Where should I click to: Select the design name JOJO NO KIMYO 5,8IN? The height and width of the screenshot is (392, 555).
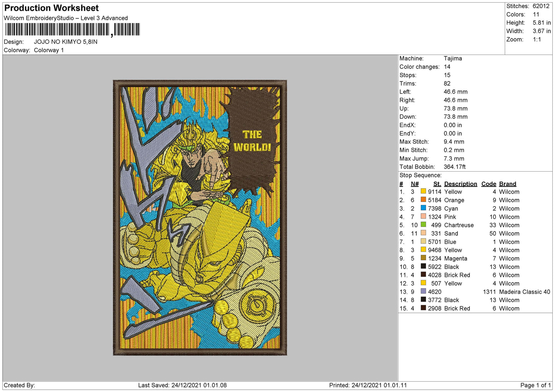pyautogui.click(x=66, y=42)
